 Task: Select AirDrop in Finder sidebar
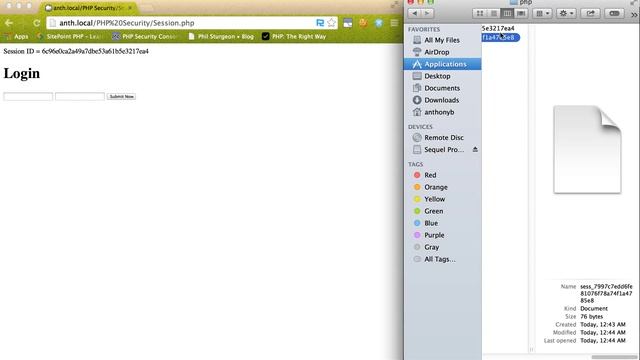[x=442, y=52]
